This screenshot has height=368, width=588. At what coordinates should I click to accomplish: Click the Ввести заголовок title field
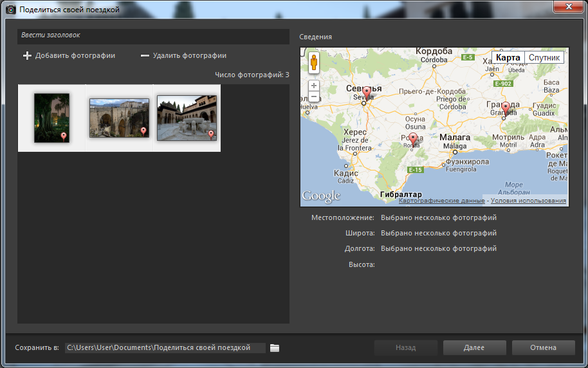[153, 37]
